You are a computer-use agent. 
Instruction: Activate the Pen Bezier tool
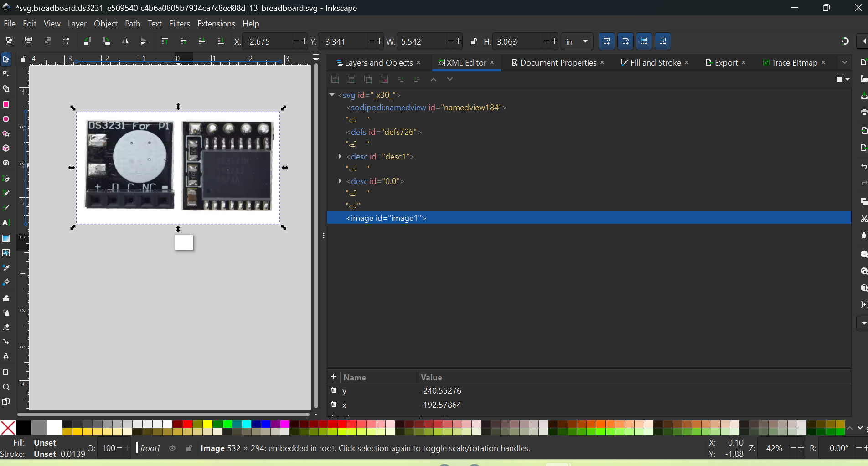click(6, 179)
